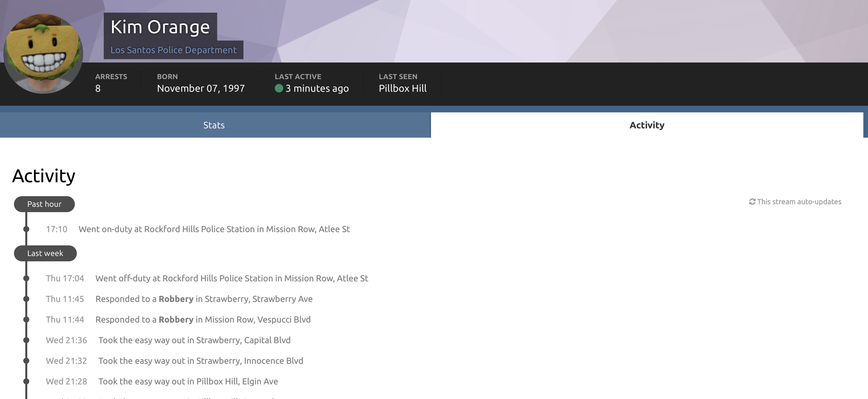This screenshot has width=868, height=399.
Task: Click timeline dot for 17:10 on-duty entry
Action: tap(26, 229)
